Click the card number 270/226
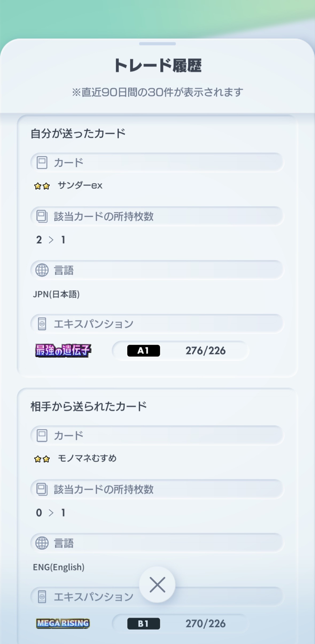This screenshot has height=644, width=315. (205, 623)
